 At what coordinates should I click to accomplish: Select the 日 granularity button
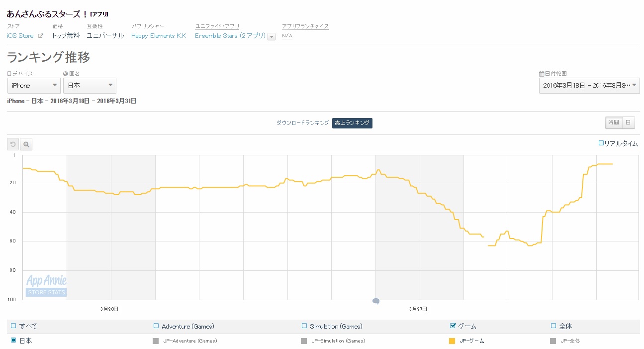628,122
